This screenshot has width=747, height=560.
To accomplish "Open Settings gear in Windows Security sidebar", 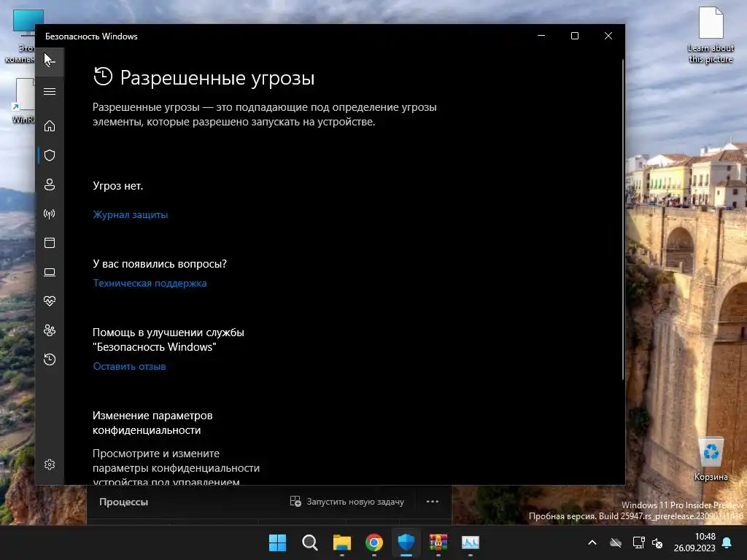I will point(50,464).
